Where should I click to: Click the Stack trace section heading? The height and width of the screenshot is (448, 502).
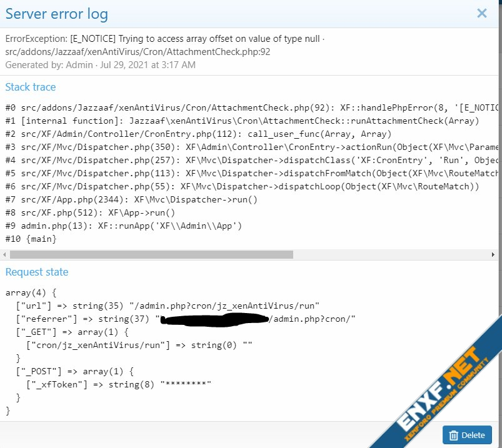click(30, 87)
